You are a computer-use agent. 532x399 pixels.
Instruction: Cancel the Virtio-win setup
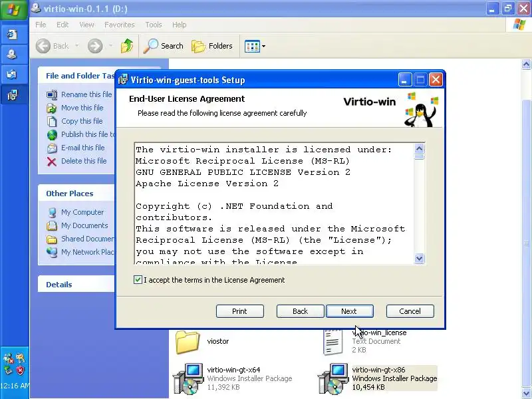[x=410, y=311]
